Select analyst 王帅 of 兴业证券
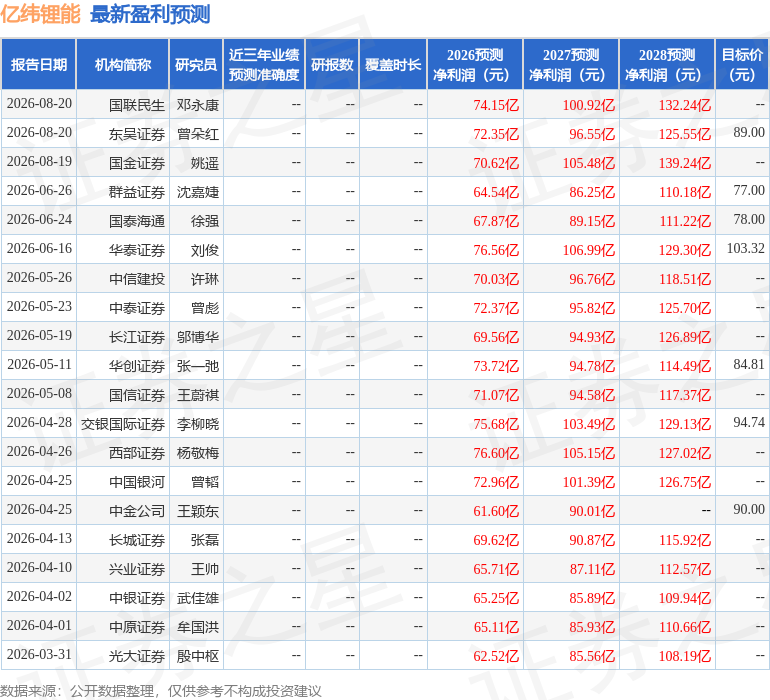The image size is (770, 700). click(205, 569)
